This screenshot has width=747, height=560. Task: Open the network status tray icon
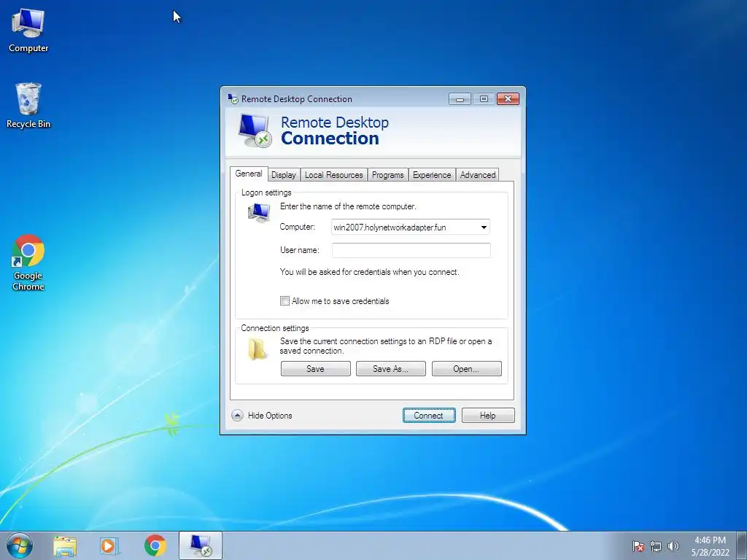[656, 546]
